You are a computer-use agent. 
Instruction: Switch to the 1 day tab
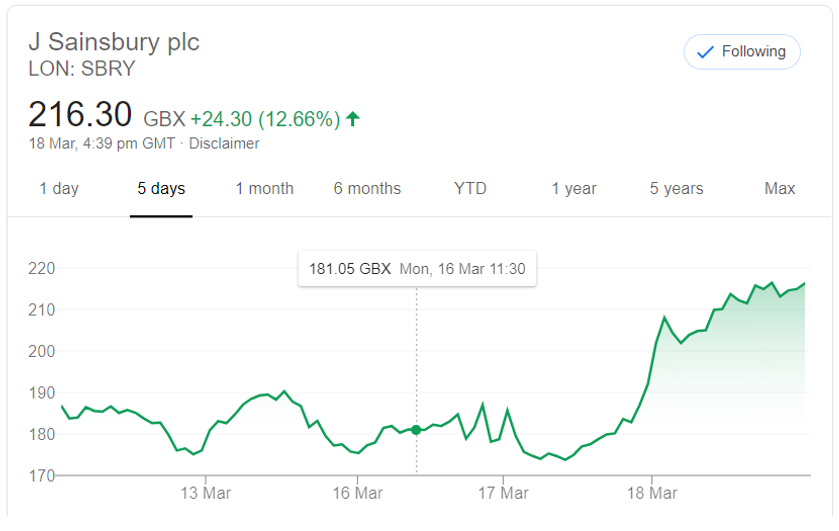59,188
